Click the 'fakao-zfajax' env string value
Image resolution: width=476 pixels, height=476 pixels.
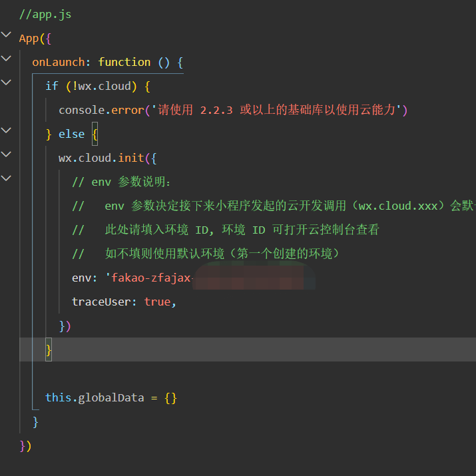point(151,278)
